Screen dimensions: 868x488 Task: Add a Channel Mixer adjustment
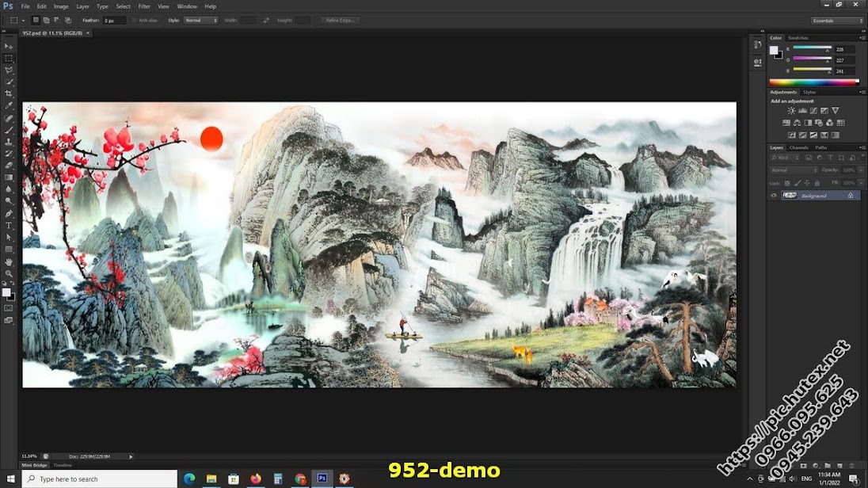click(830, 123)
